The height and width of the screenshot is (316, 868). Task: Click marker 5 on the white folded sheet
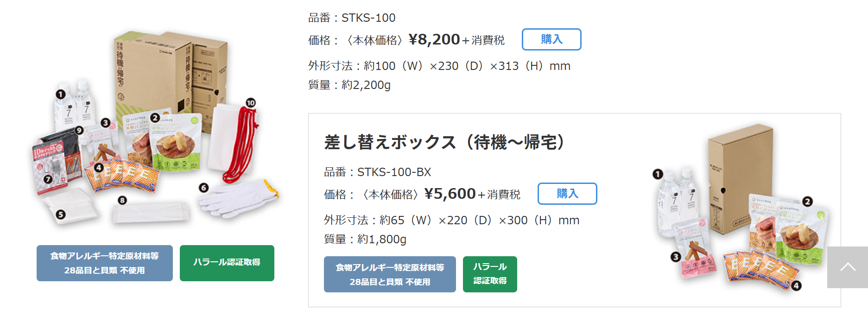click(x=60, y=214)
